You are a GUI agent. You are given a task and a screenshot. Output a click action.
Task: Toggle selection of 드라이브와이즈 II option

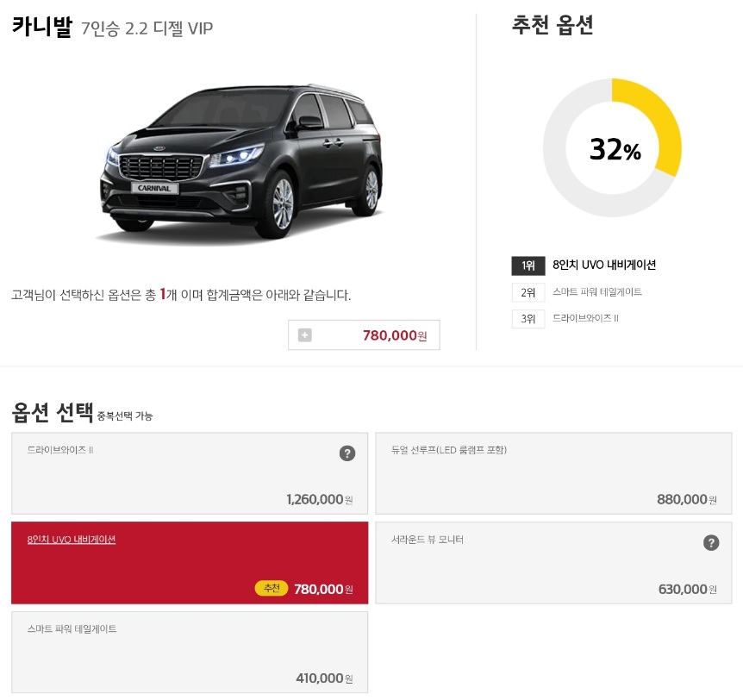tap(188, 472)
